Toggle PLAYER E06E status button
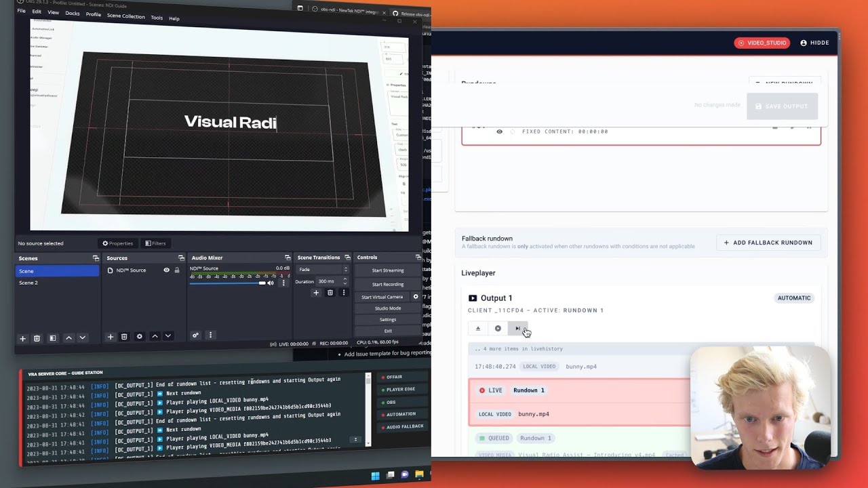This screenshot has width=868, height=488. tap(402, 389)
